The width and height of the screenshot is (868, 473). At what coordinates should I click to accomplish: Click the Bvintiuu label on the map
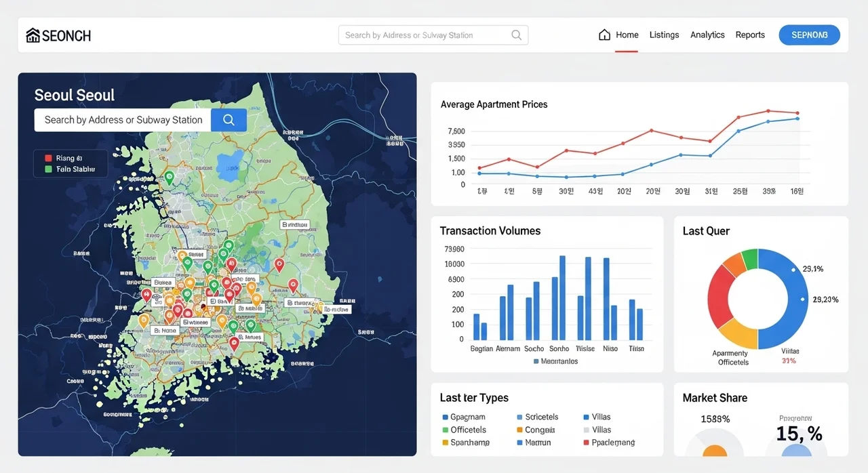[294, 224]
